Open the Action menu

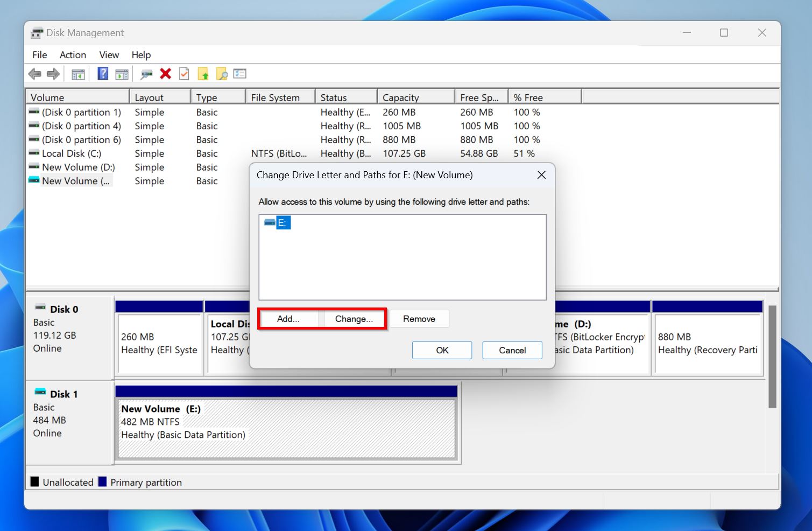73,54
